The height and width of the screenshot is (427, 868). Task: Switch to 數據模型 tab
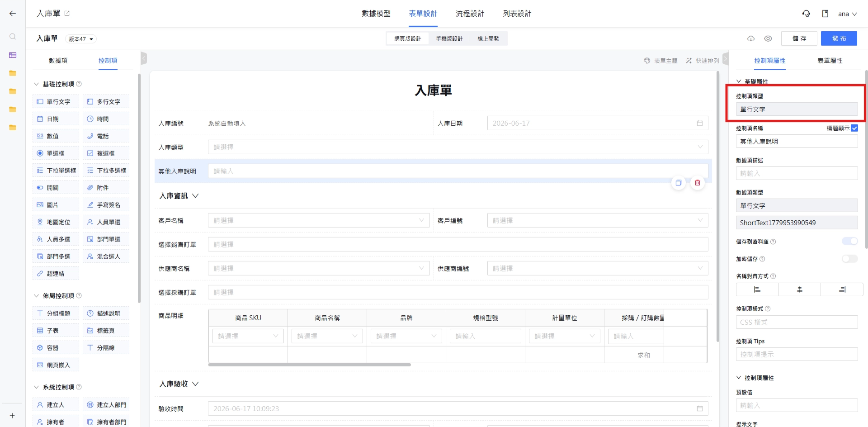376,14
